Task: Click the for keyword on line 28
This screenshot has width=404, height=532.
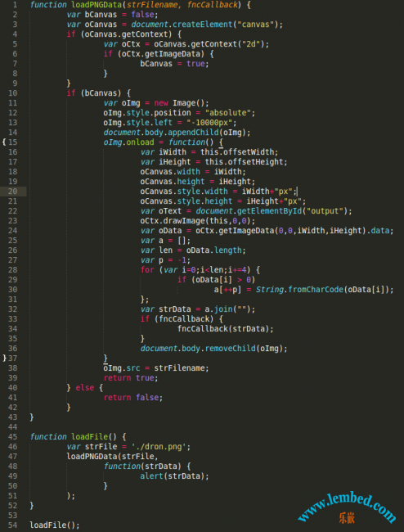Action: [147, 270]
